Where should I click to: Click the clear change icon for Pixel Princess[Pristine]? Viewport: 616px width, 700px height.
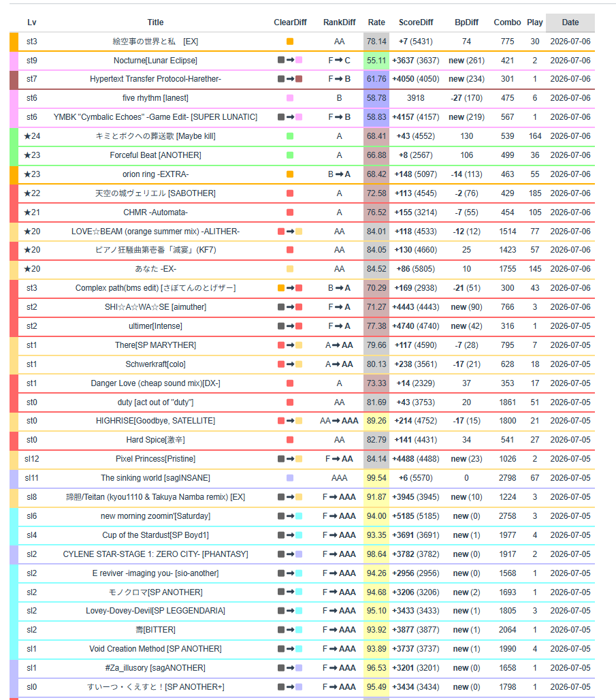point(290,459)
